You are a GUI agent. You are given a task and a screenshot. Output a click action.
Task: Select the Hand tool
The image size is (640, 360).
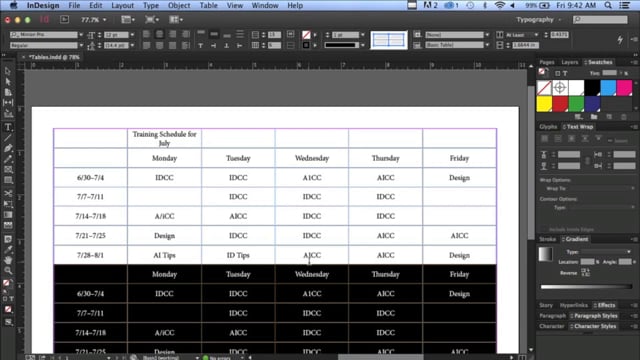tap(8, 260)
